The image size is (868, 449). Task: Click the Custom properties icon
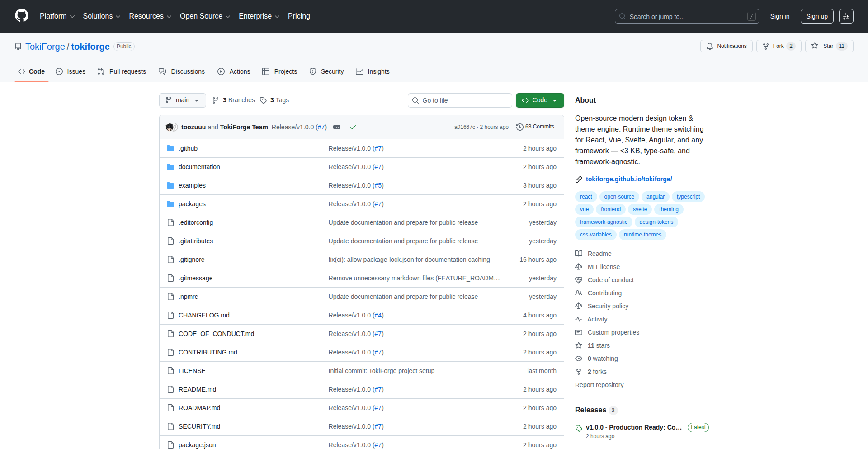pyautogui.click(x=579, y=332)
